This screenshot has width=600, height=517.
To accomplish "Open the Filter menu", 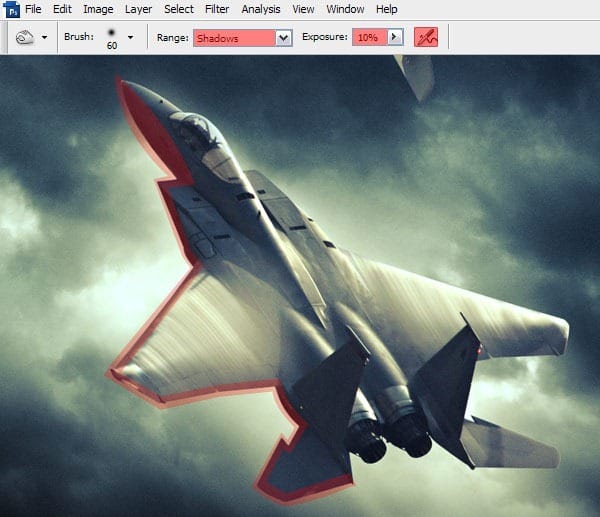I will 217,9.
